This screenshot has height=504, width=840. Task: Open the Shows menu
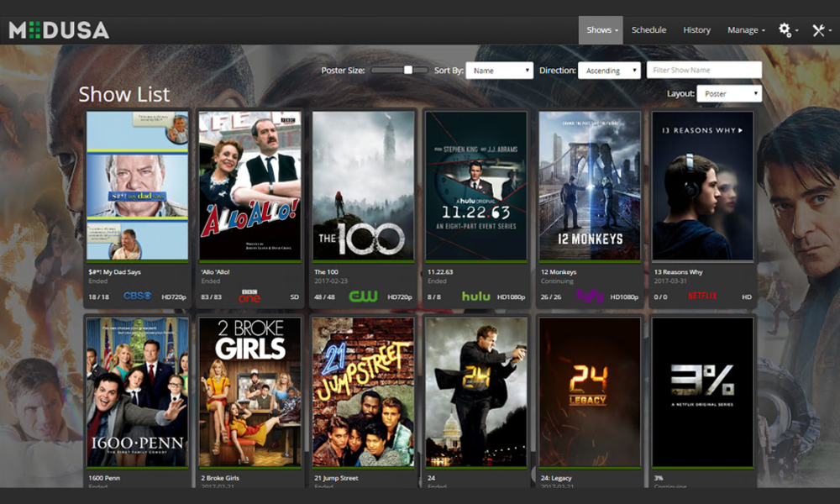pyautogui.click(x=601, y=30)
